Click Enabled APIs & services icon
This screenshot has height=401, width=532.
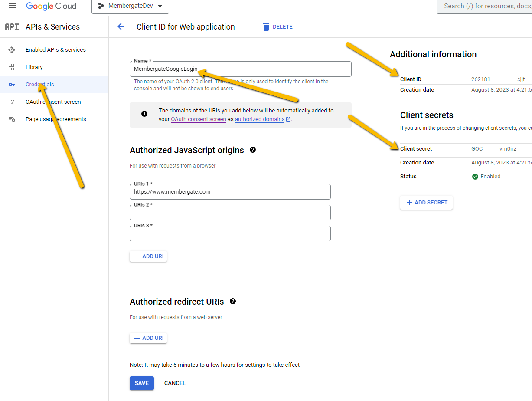point(12,50)
